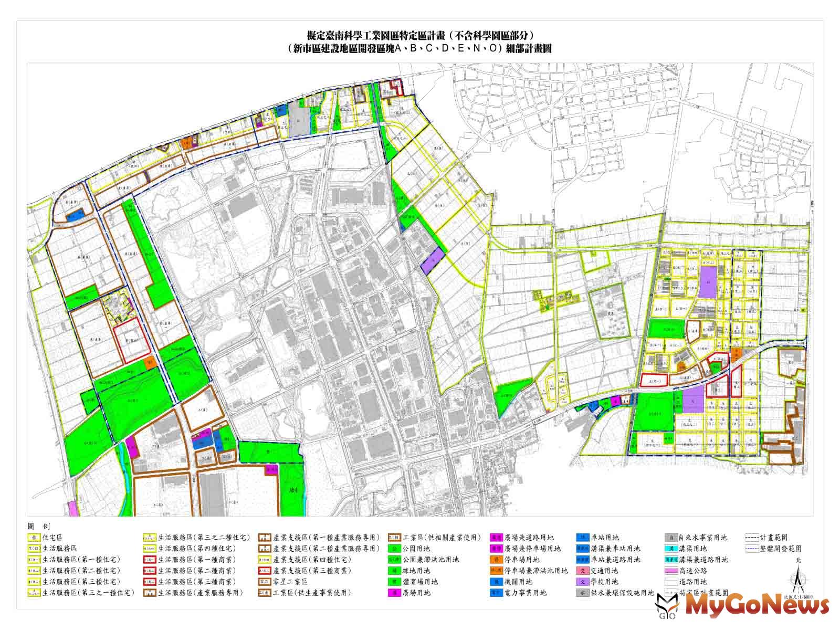Viewport: 840px width, 630px height.
Task: Select the 廣場兼停車場用地 swatch
Action: pyautogui.click(x=496, y=549)
